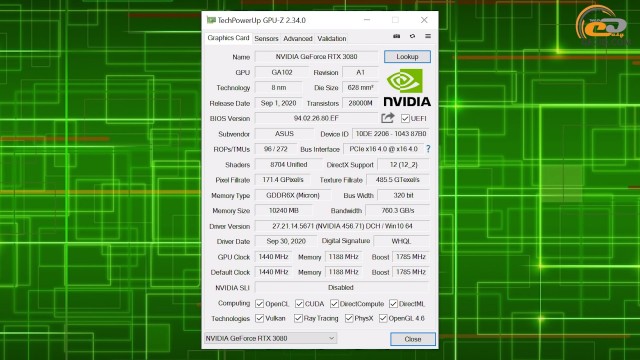Click the GPU field showing GA102

tap(282, 72)
